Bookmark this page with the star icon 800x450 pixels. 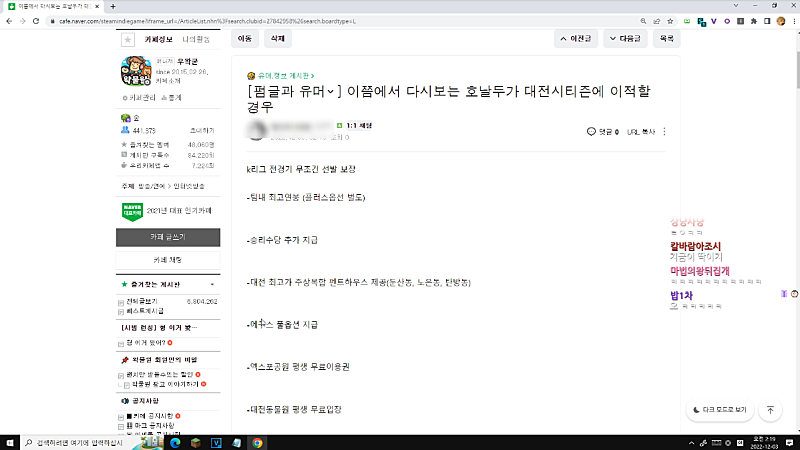click(x=670, y=21)
